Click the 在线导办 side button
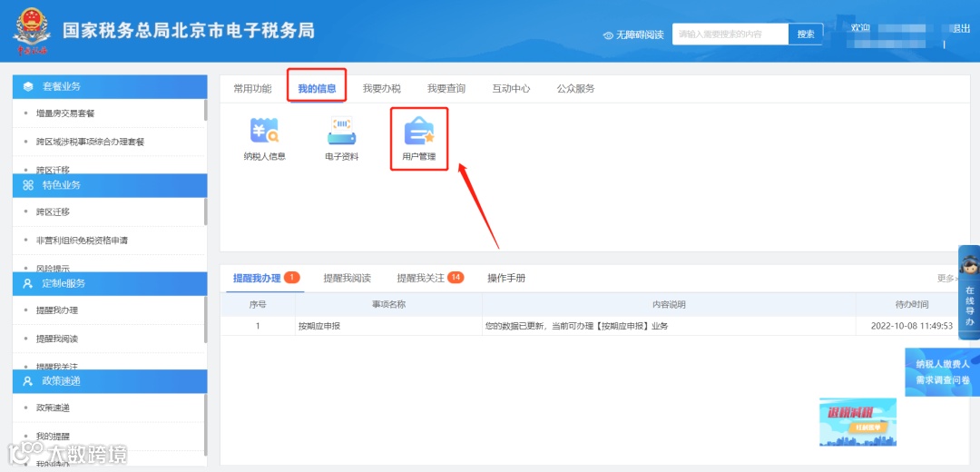This screenshot has width=980, height=472. [x=969, y=292]
